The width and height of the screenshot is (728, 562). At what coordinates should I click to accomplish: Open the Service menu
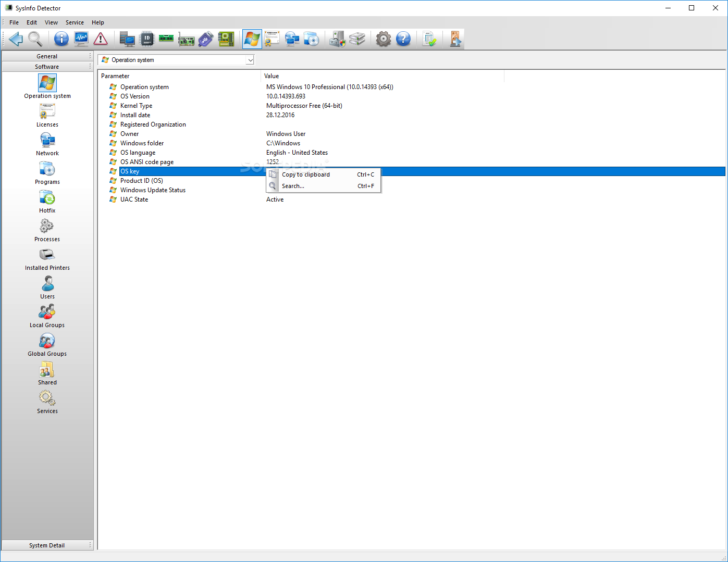coord(75,22)
